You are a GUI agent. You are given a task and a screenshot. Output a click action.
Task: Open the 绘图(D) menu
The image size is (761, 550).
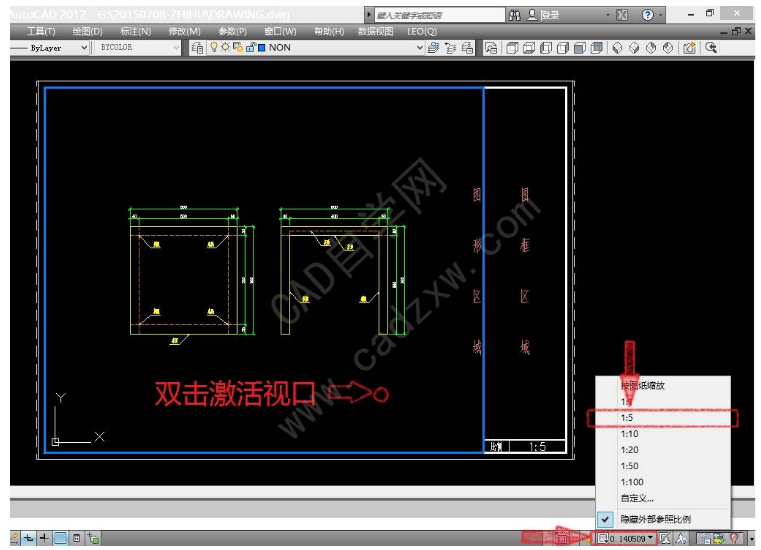[x=87, y=32]
